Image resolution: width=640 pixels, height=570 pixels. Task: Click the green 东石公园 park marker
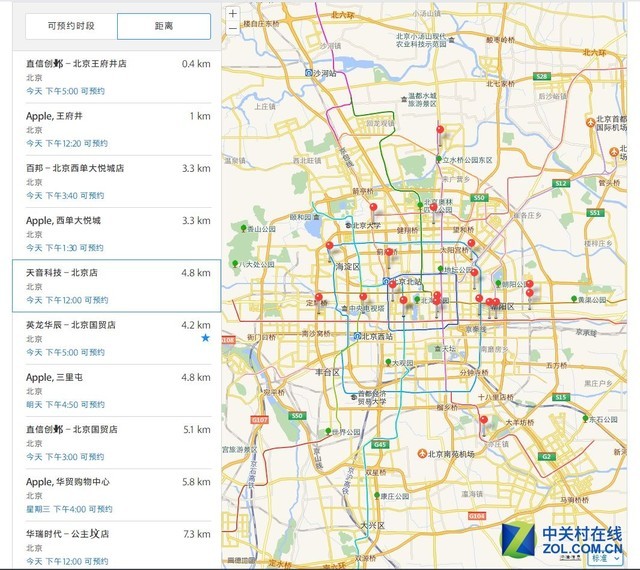coord(585,419)
